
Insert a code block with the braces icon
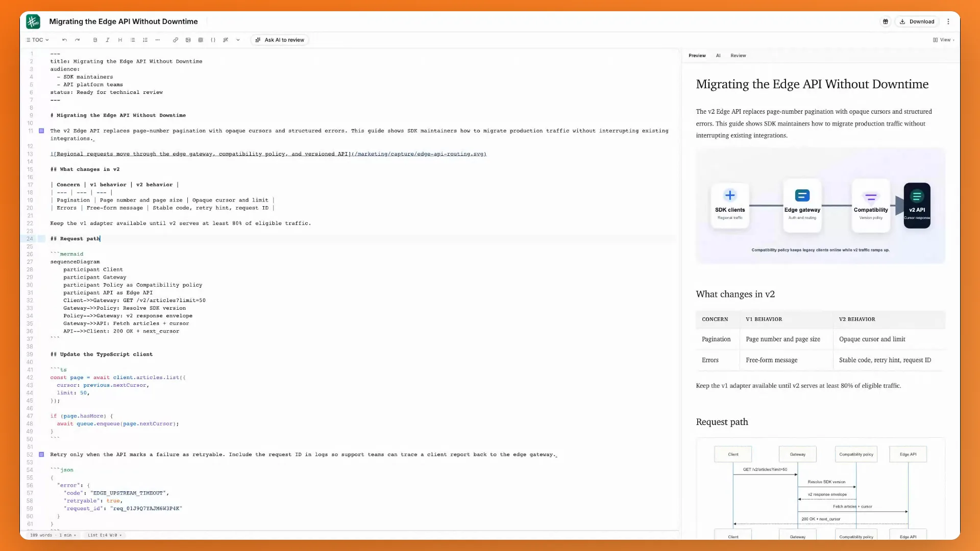[x=213, y=40]
